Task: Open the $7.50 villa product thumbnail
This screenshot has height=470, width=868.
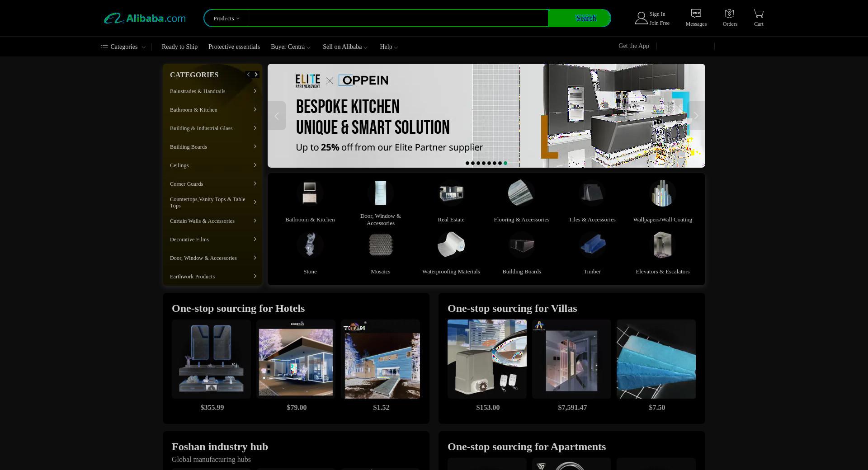Action: click(656, 359)
